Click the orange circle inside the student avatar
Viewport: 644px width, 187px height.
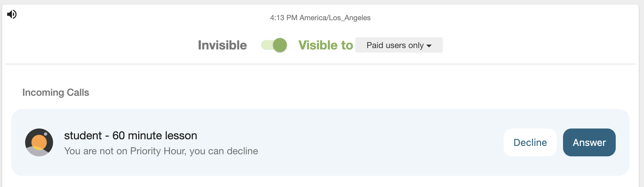39,142
